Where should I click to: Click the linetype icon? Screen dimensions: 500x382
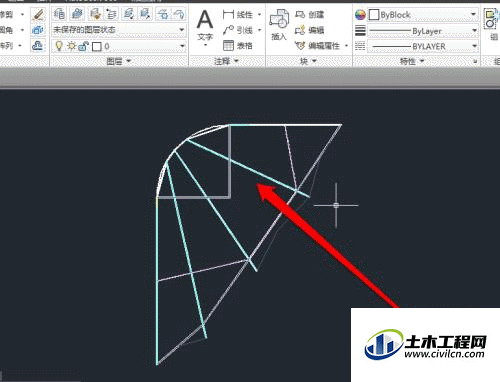pos(360,46)
